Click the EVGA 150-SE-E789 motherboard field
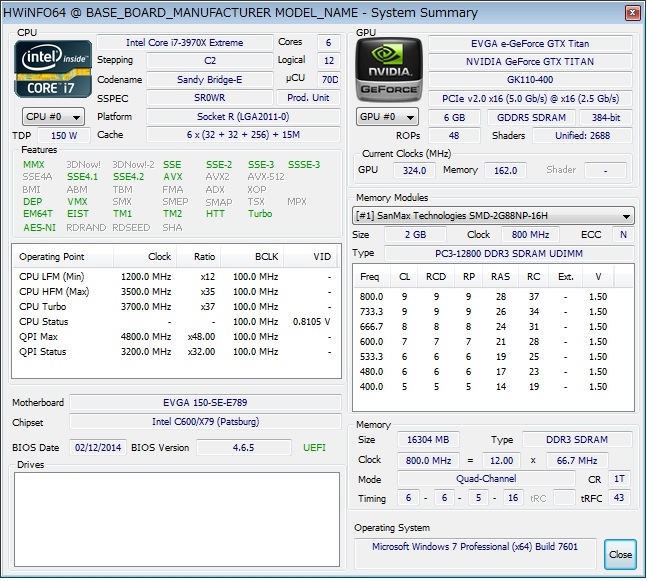The width and height of the screenshot is (648, 581). pyautogui.click(x=205, y=402)
